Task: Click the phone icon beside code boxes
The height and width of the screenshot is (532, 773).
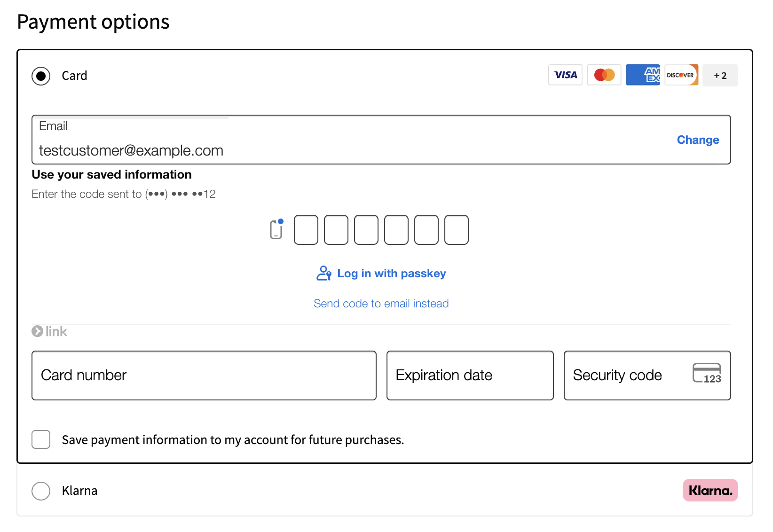Action: click(x=276, y=229)
